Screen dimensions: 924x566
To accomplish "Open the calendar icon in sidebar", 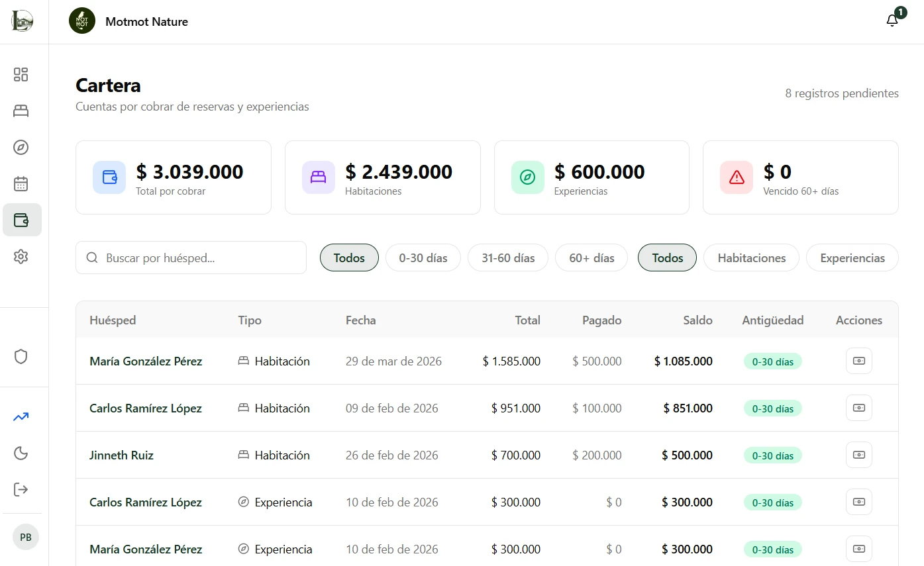I will point(21,183).
